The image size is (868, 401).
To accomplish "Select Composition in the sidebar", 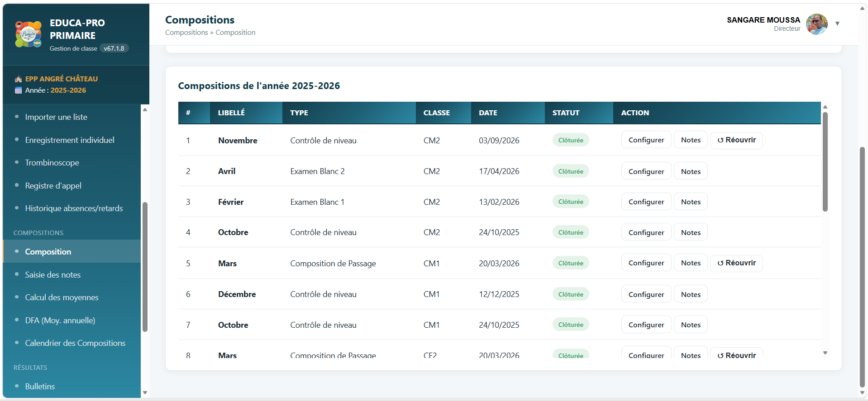I will tap(72, 252).
